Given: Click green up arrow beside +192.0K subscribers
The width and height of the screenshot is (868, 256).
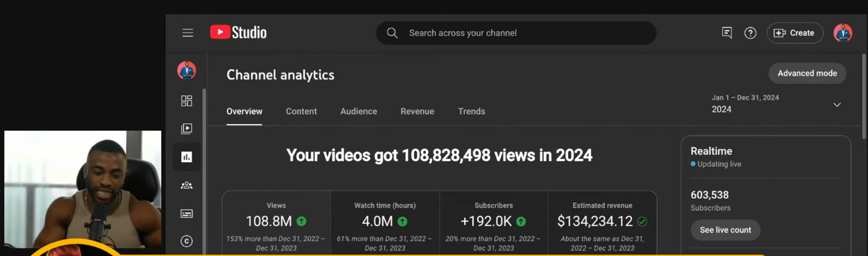Looking at the screenshot, I should point(521,221).
